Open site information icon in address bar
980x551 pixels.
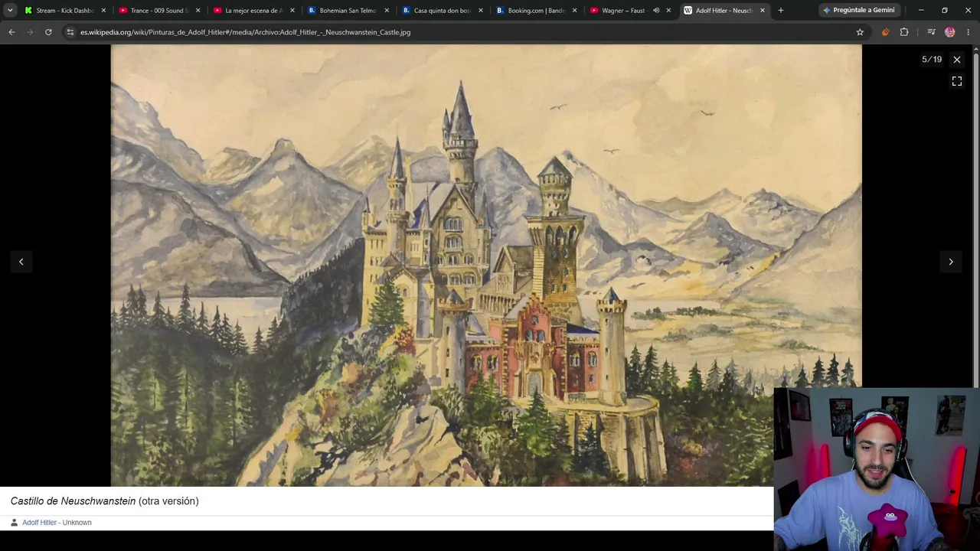70,32
